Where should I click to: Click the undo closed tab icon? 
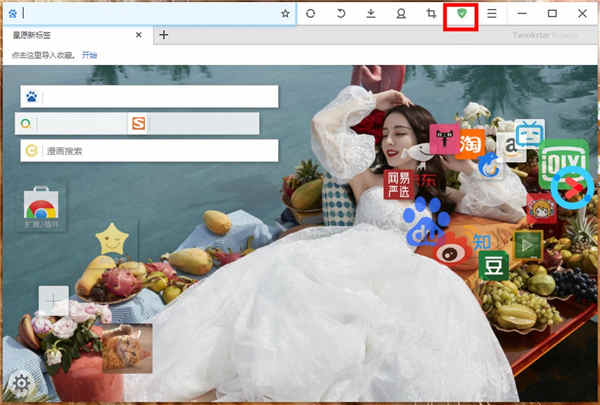point(341,14)
